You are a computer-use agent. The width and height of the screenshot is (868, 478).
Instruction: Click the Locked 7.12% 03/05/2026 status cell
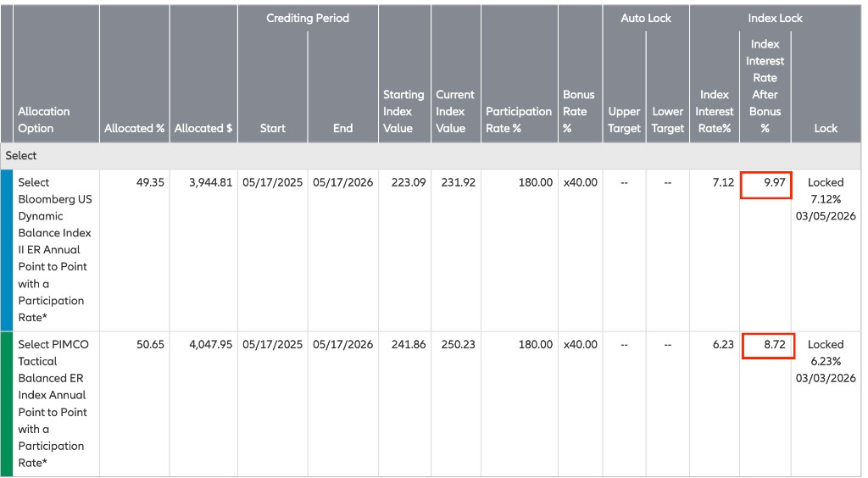(x=825, y=199)
